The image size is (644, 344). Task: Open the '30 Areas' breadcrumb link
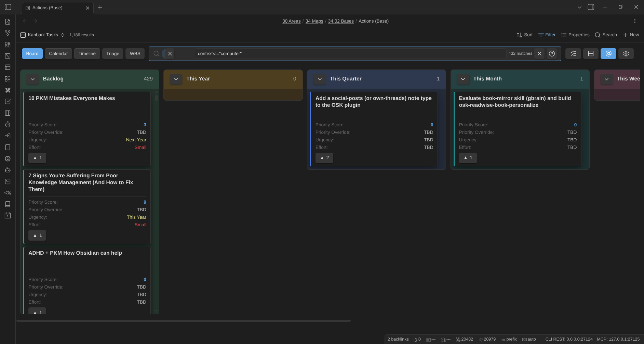[x=292, y=21]
